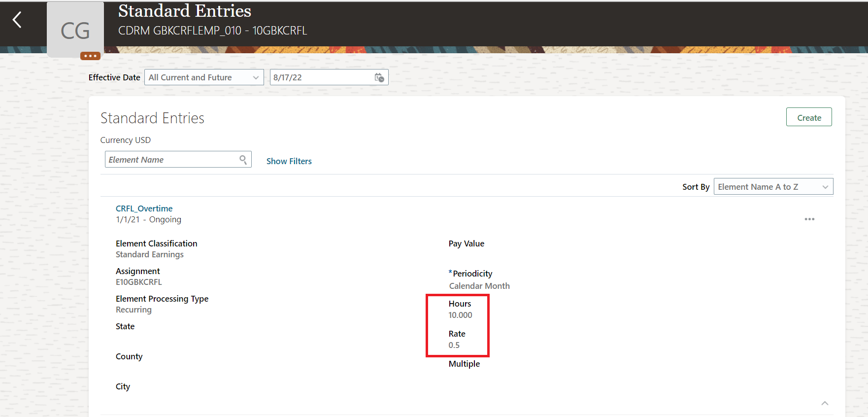Click the Calendar Month periodicity value

479,286
